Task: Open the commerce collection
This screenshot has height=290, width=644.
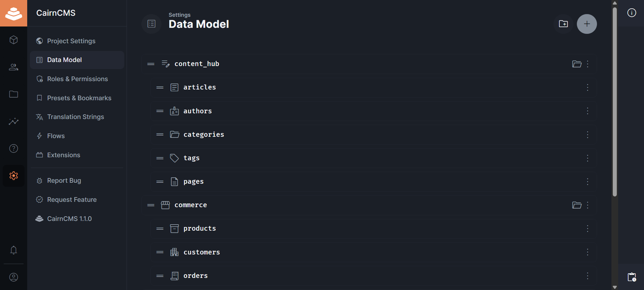Action: click(369, 205)
